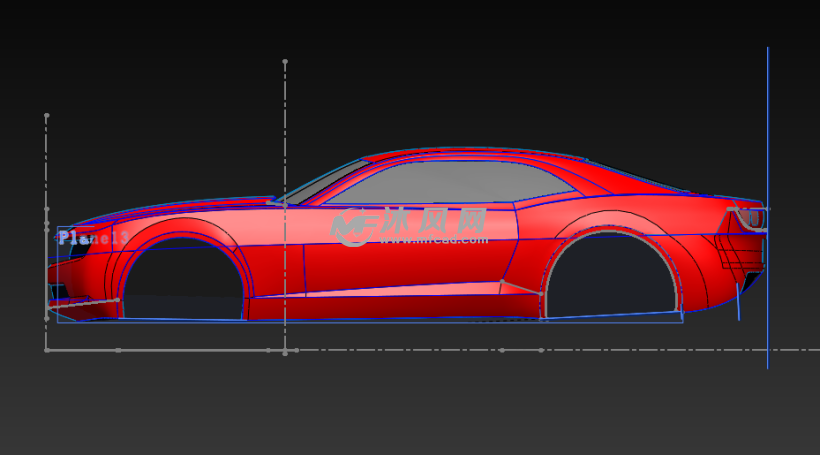Viewport: 820px width, 455px height.
Task: Select the Plane13 label
Action: [x=93, y=238]
